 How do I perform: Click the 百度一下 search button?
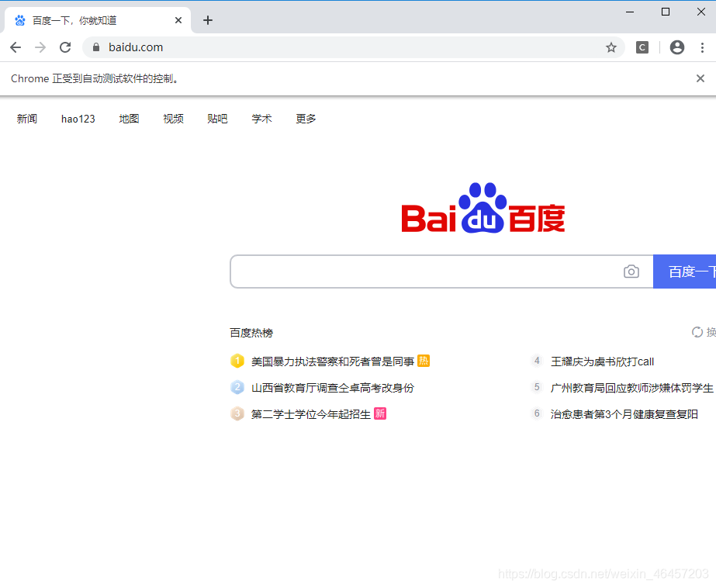tap(684, 272)
